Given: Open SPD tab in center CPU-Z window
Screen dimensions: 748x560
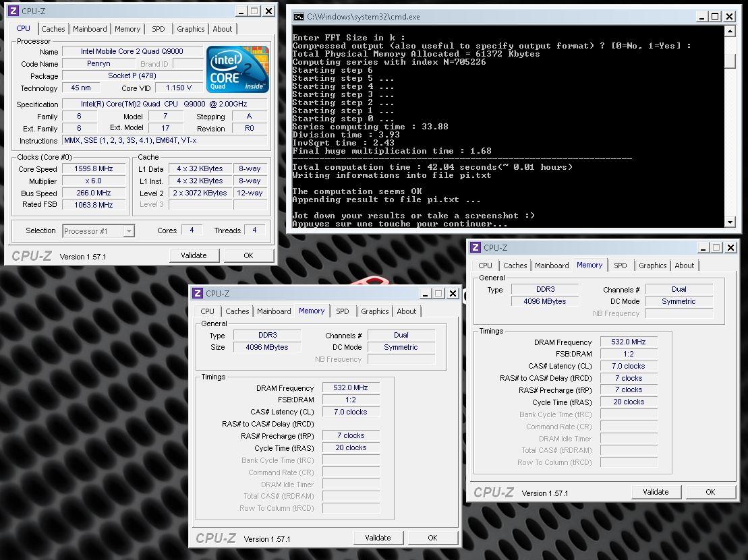Looking at the screenshot, I should coord(343,311).
